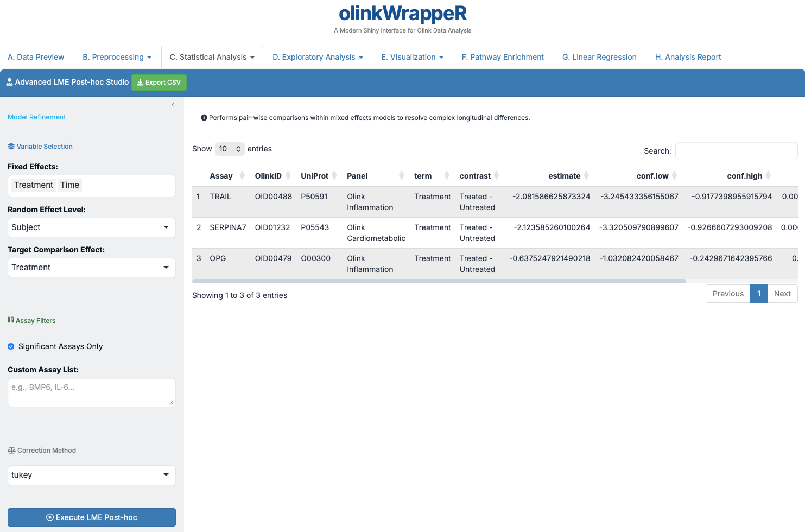
Task: Click the Export CSV button
Action: point(159,83)
